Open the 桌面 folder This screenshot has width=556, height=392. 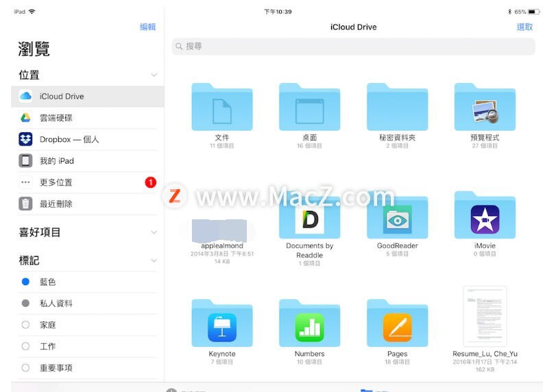[310, 107]
